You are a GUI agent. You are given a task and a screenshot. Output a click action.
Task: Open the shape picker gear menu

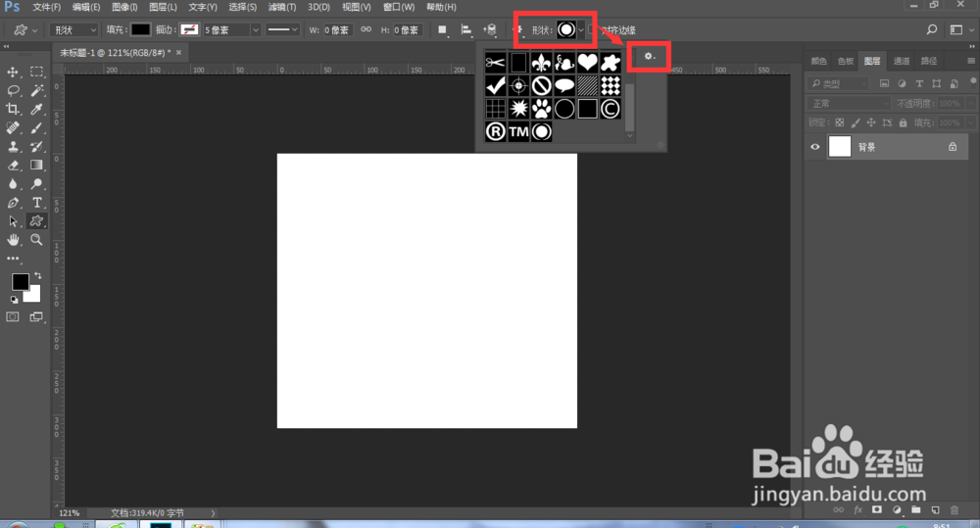(650, 56)
